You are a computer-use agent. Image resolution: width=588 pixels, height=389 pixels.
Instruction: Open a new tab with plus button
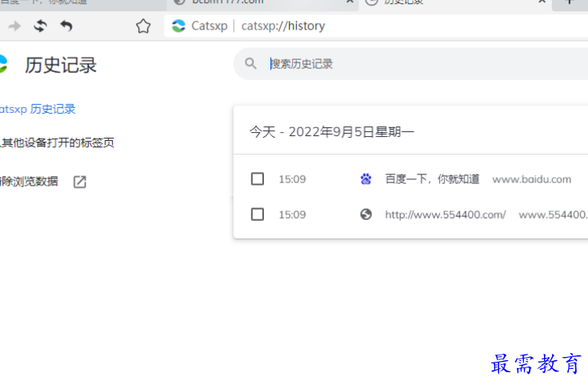click(570, 2)
